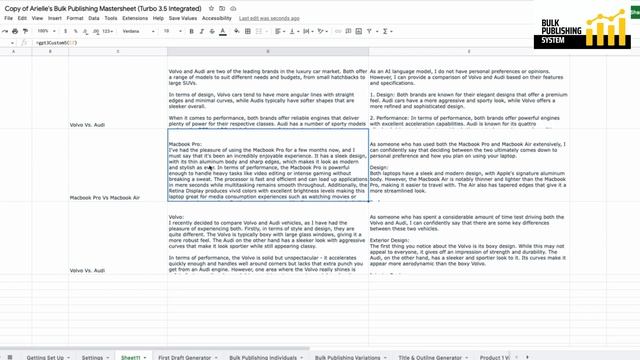
Task: Click the fx formula icon
Action: click(x=24, y=42)
